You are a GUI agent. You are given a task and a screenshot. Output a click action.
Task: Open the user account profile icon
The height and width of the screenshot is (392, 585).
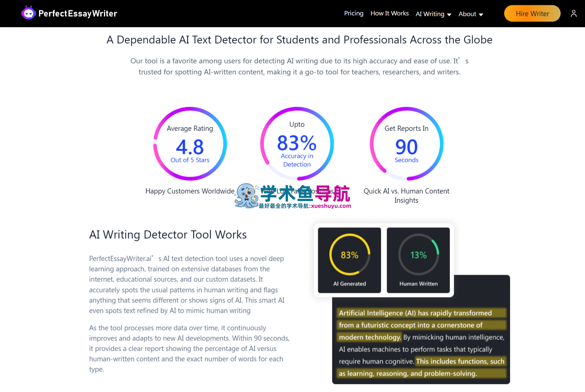(573, 14)
